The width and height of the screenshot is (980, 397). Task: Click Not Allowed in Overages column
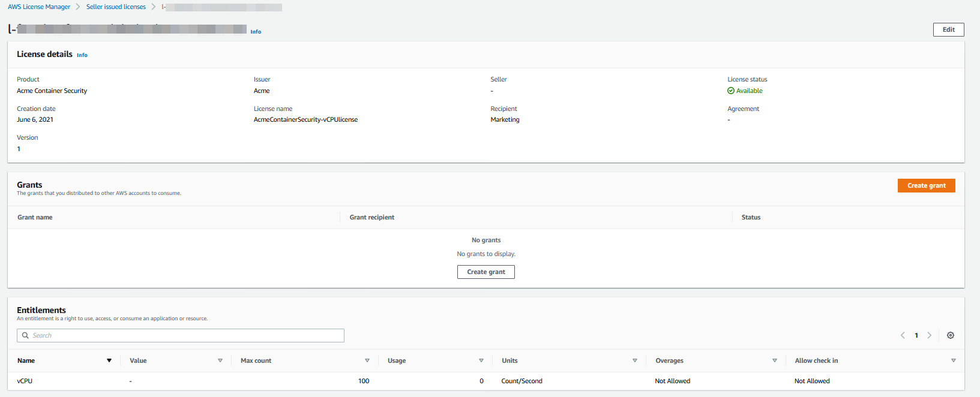tap(672, 381)
